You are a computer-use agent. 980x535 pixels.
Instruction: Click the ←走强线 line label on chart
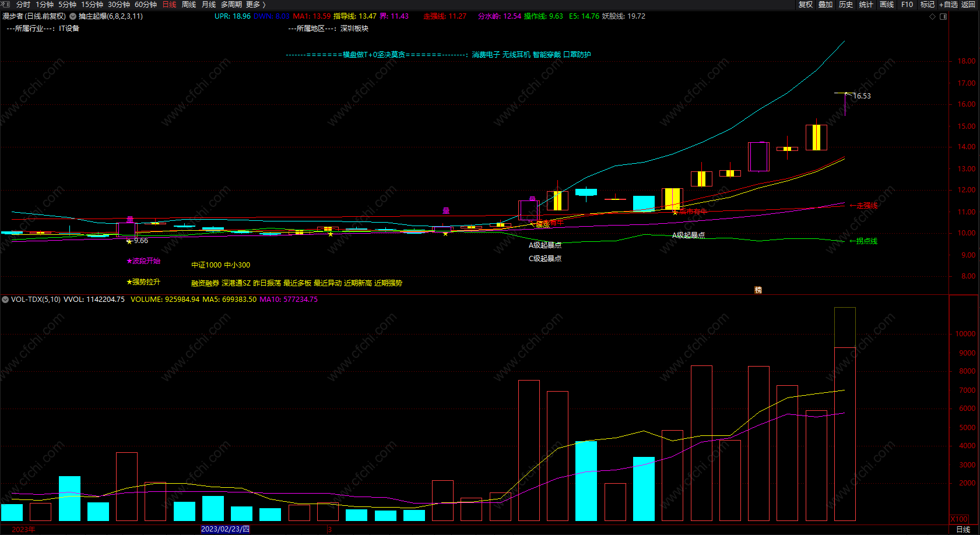tap(863, 206)
